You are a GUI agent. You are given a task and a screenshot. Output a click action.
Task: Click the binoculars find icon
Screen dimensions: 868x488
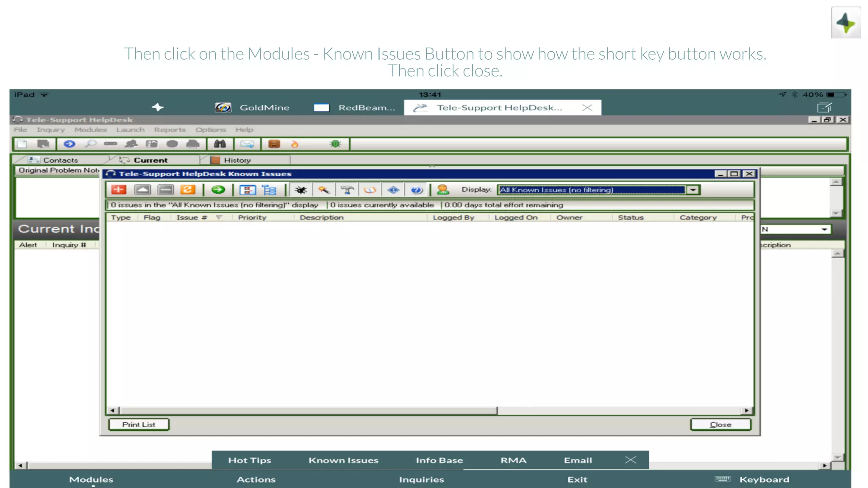[x=220, y=144]
